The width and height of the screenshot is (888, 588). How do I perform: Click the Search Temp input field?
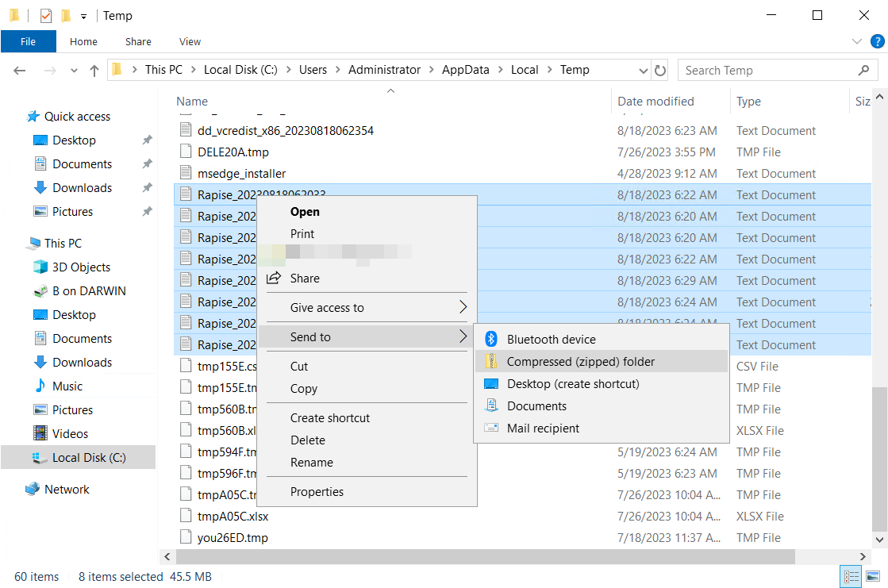click(x=768, y=71)
